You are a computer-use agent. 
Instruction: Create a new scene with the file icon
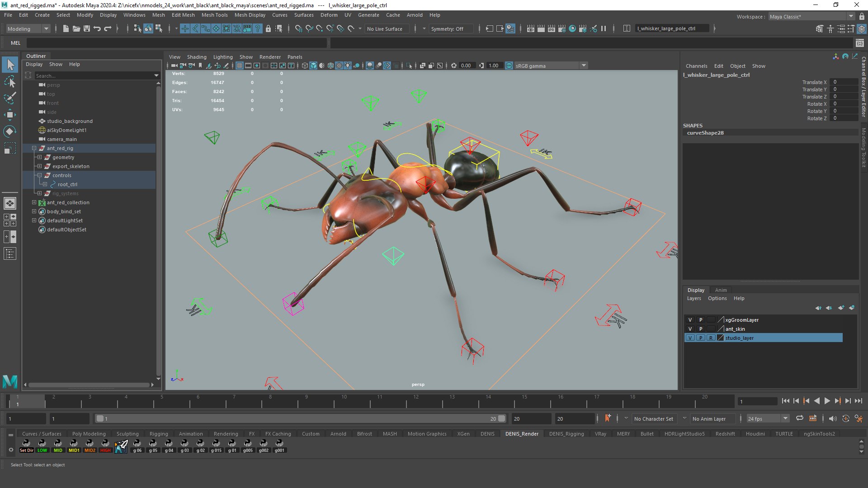click(66, 28)
